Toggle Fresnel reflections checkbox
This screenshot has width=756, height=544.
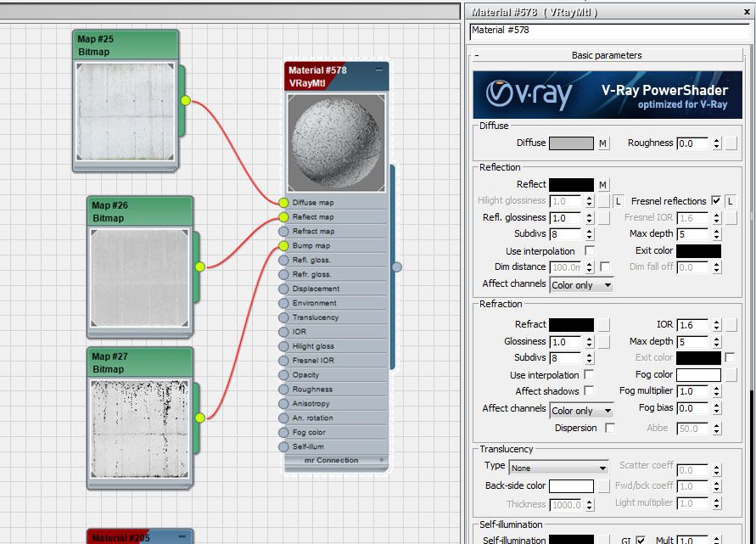point(716,200)
